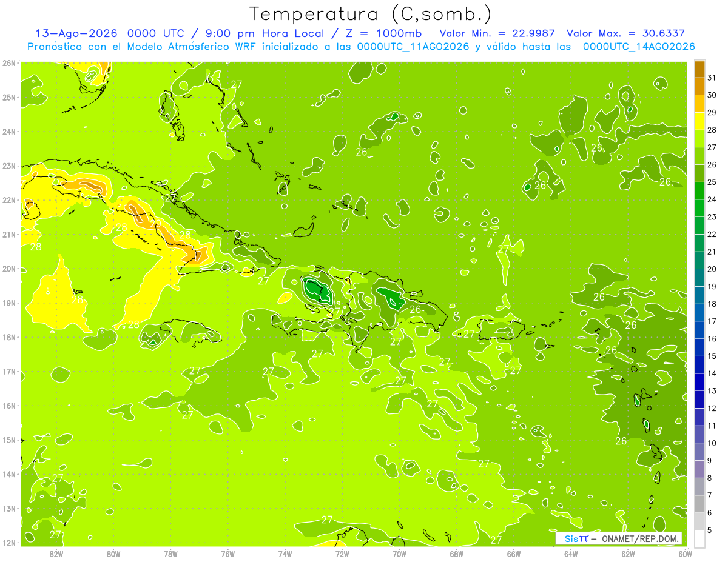Click the 26N latitude axis label
Screen dimensions: 728x562
[9, 63]
